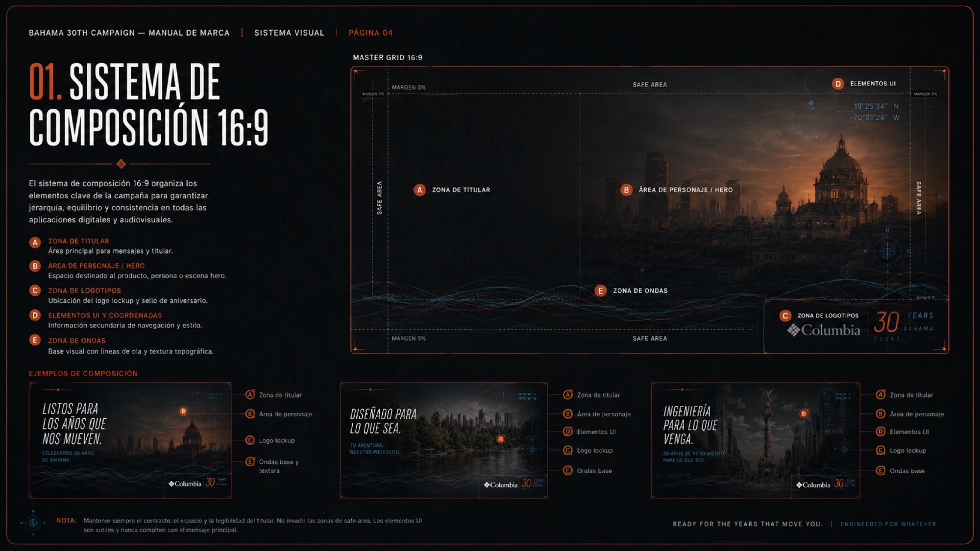Click the master grid C badge for Zona de Logotipos
This screenshot has width=980, height=551.
tap(785, 316)
